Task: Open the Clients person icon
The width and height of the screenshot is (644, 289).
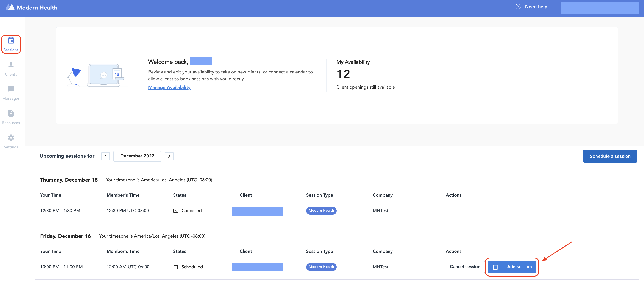Action: coord(11,65)
